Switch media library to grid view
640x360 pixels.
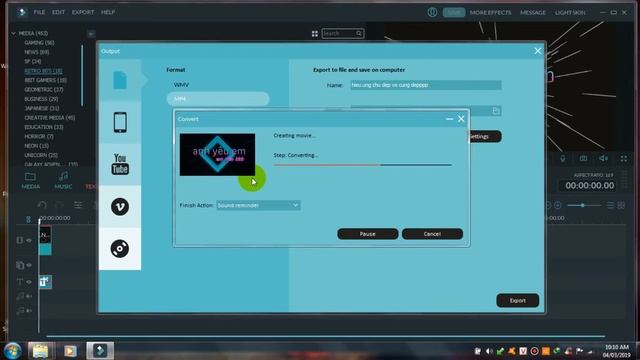click(x=315, y=33)
